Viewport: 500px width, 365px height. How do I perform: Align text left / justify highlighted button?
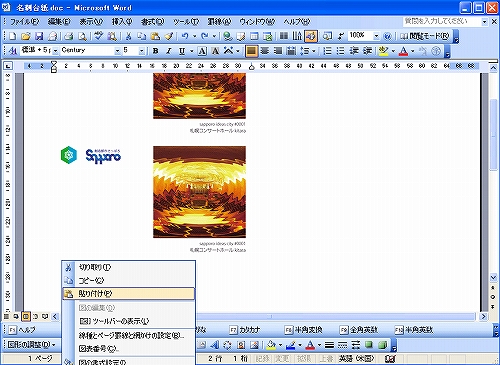251,51
